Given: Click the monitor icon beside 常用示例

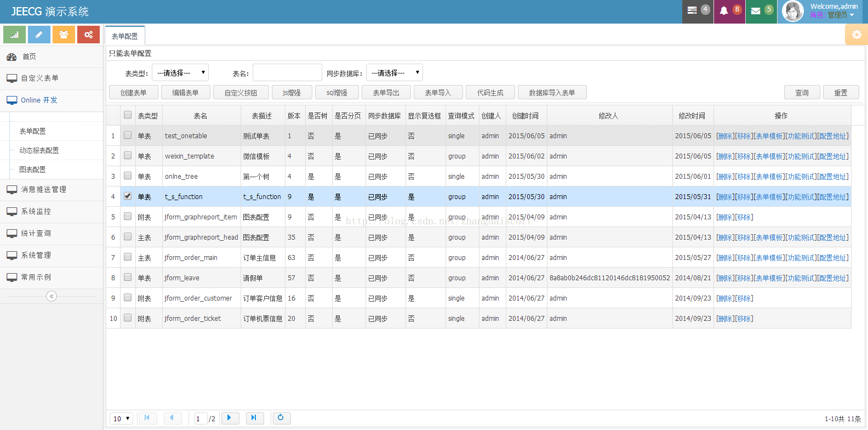Looking at the screenshot, I should coord(12,278).
